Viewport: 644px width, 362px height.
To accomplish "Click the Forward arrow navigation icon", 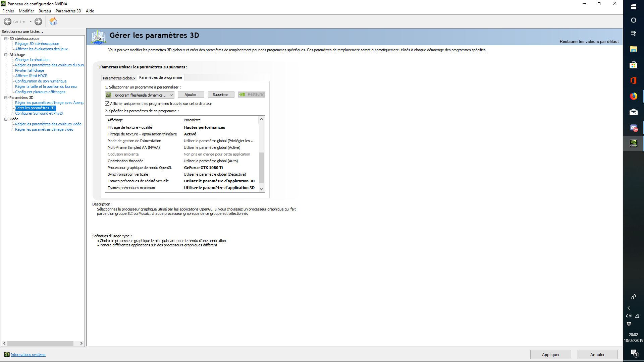I will tap(38, 21).
